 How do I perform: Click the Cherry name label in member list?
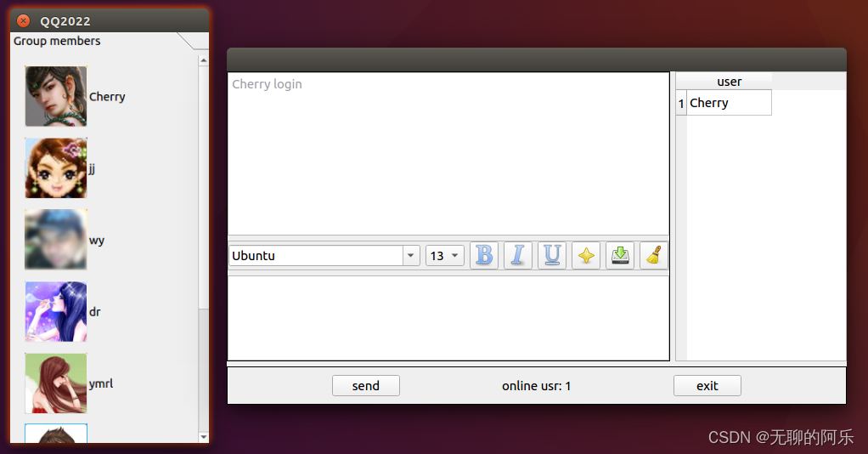tap(107, 97)
